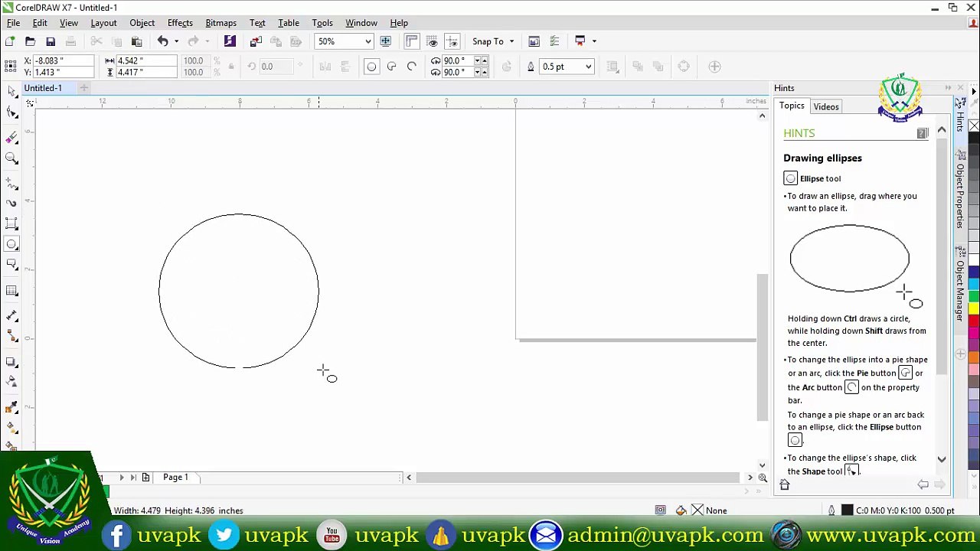Click the Undo arrow in the toolbar

pyautogui.click(x=162, y=41)
